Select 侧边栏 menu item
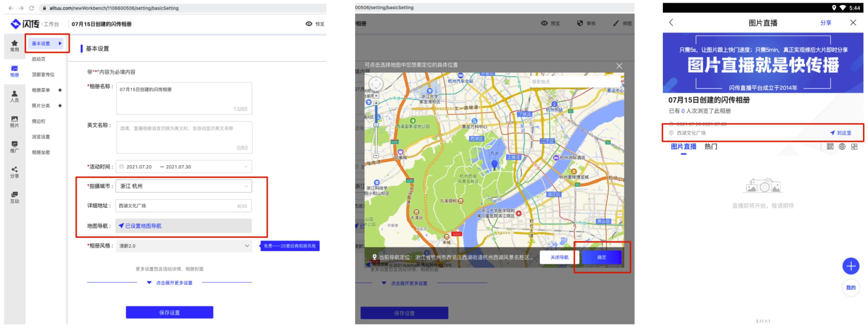Image resolution: width=868 pixels, height=330 pixels. click(39, 121)
